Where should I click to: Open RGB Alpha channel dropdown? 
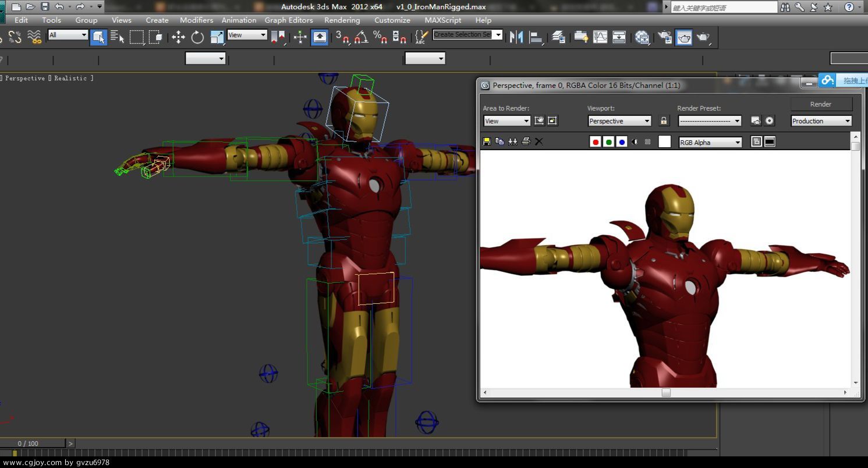coord(711,142)
